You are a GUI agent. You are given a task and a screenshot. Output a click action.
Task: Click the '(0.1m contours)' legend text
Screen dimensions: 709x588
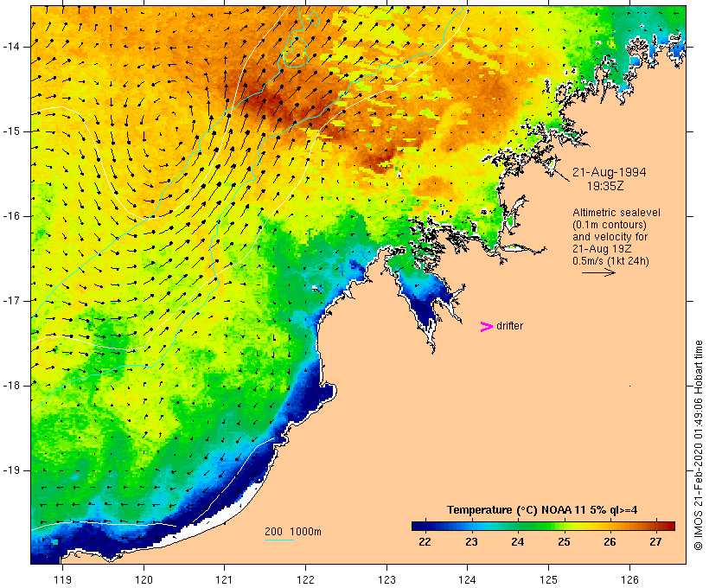(x=610, y=224)
